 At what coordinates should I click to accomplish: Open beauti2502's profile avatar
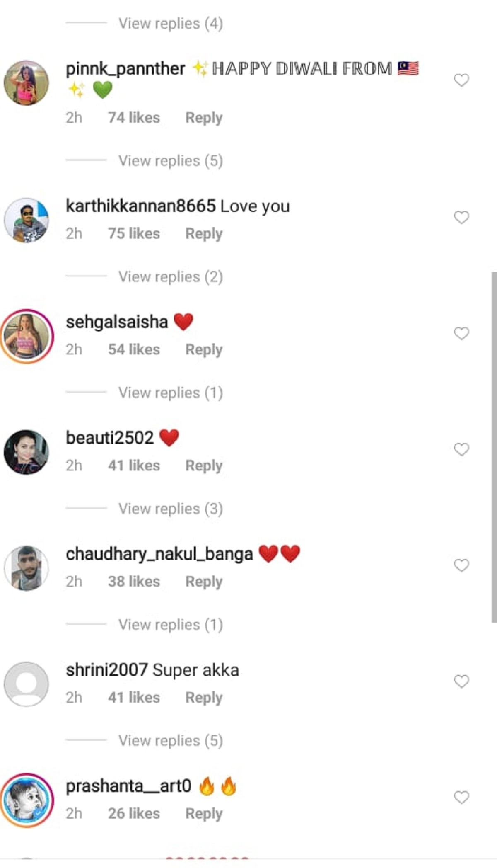(26, 452)
